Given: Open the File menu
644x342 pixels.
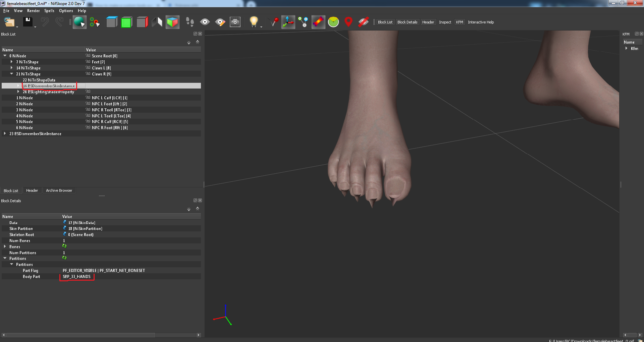Looking at the screenshot, I should 6,11.
